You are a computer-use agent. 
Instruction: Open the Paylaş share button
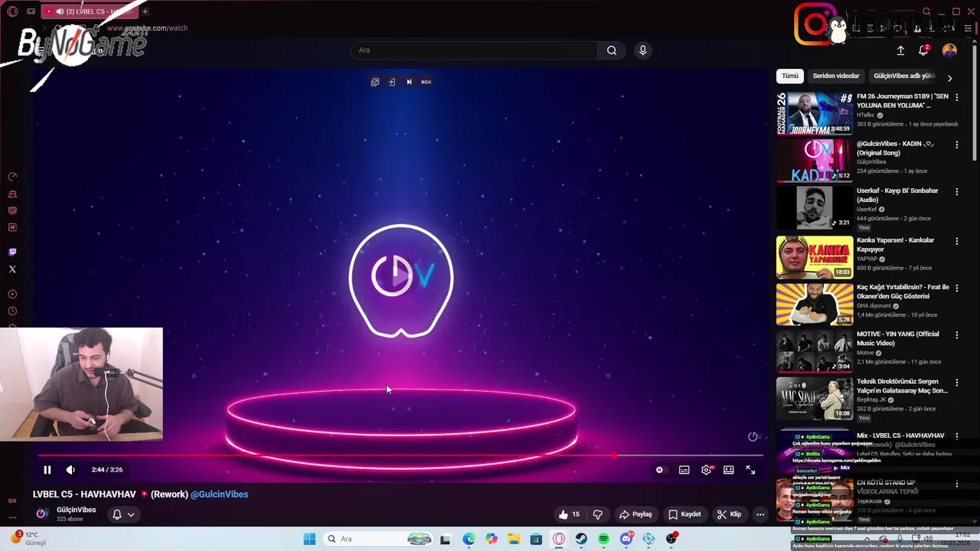point(635,514)
